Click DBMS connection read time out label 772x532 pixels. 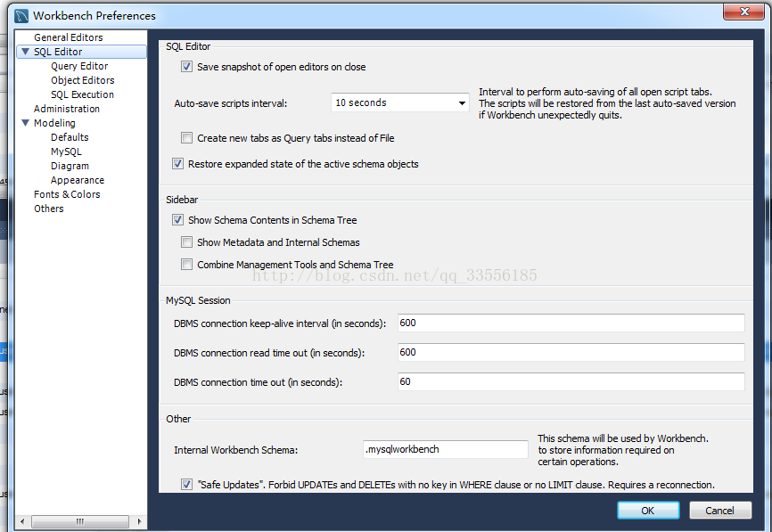(x=269, y=353)
